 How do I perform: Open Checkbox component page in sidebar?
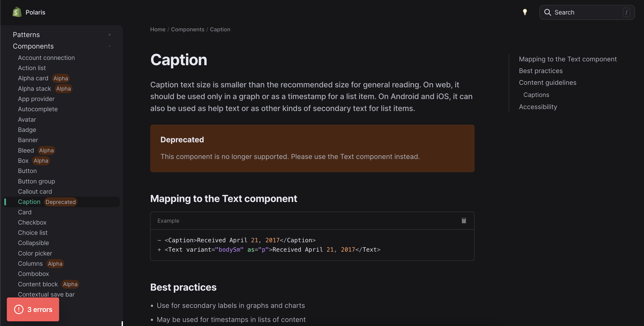32,222
